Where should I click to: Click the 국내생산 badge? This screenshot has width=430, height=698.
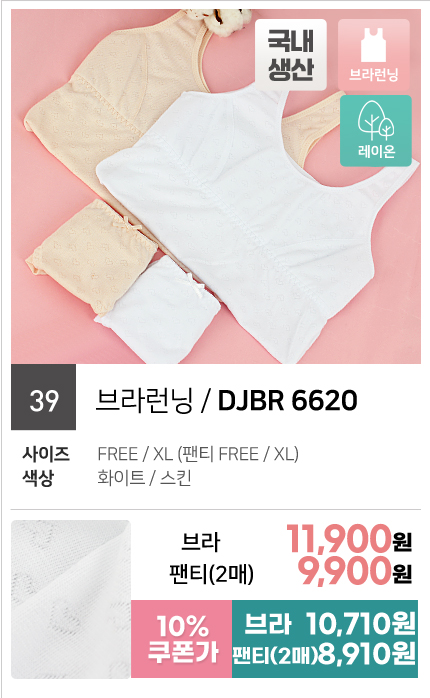(x=291, y=55)
